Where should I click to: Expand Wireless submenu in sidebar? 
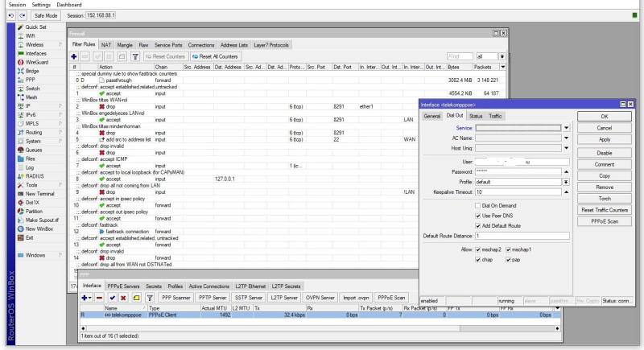pyautogui.click(x=60, y=45)
